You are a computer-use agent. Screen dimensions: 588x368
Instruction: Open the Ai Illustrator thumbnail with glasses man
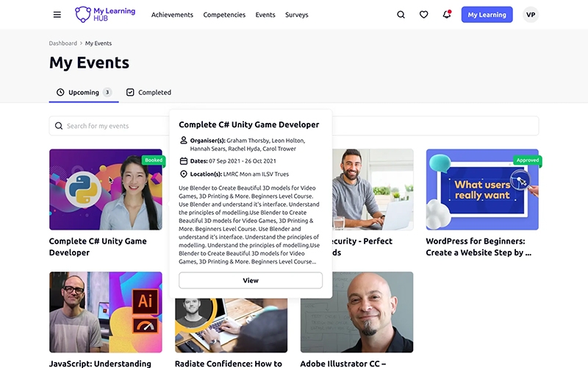click(x=106, y=312)
